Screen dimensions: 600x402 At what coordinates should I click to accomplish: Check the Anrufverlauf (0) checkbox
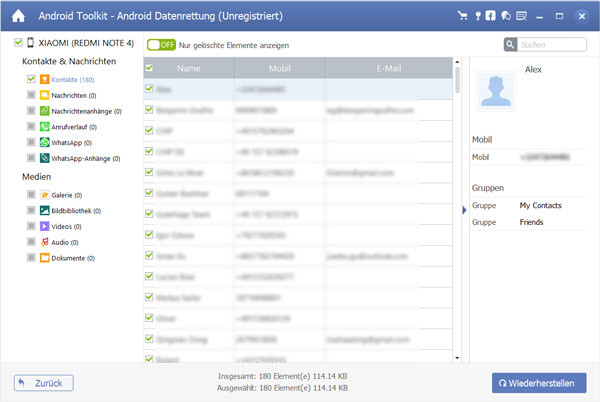point(31,126)
